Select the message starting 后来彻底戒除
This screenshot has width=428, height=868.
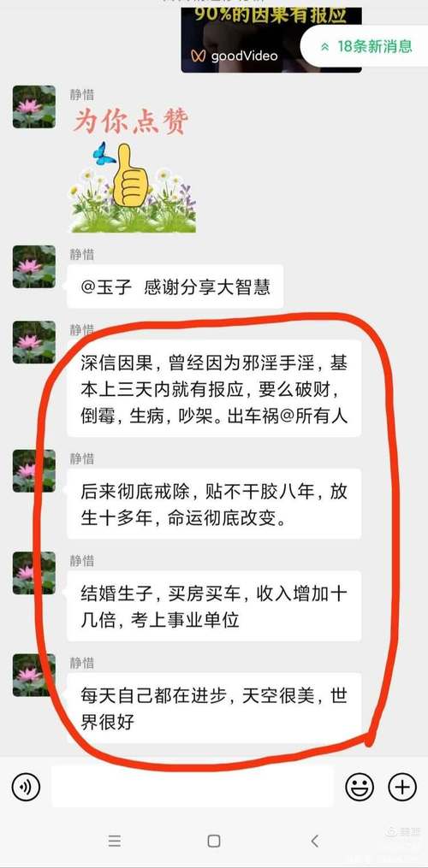click(x=214, y=504)
